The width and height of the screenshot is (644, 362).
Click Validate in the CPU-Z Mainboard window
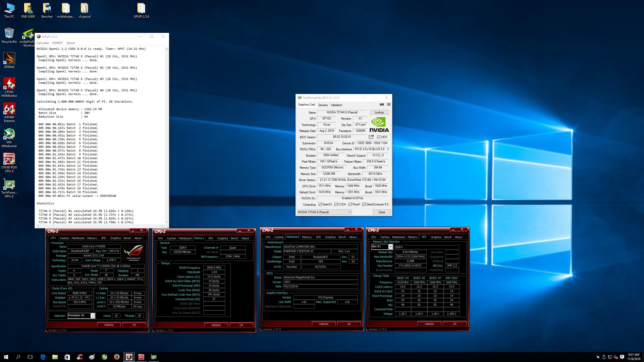[x=324, y=324]
